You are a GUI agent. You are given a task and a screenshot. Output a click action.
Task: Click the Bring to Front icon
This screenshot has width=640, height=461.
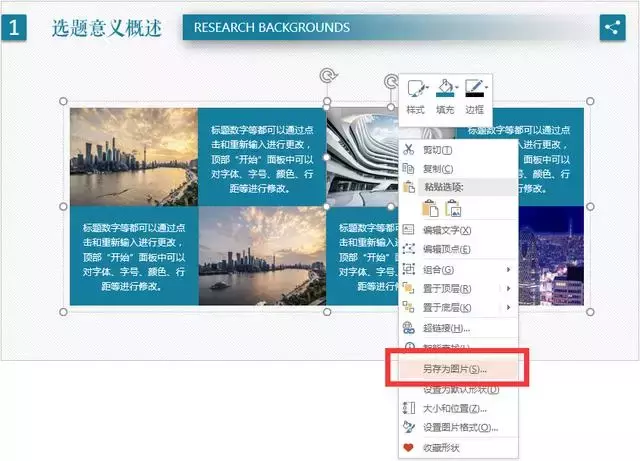point(409,288)
